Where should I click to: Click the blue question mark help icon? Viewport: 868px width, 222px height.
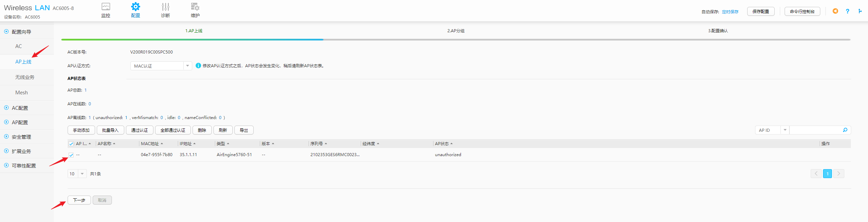[x=847, y=11]
